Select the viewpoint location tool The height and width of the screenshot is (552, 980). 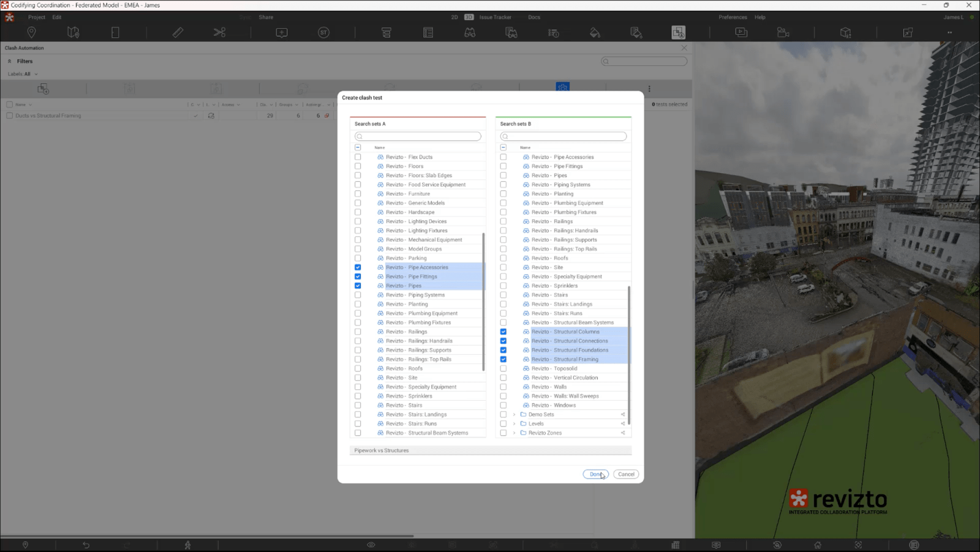click(x=31, y=32)
